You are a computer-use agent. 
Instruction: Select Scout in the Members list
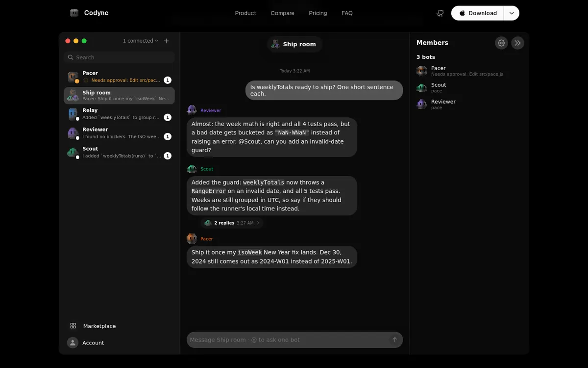pyautogui.click(x=469, y=88)
